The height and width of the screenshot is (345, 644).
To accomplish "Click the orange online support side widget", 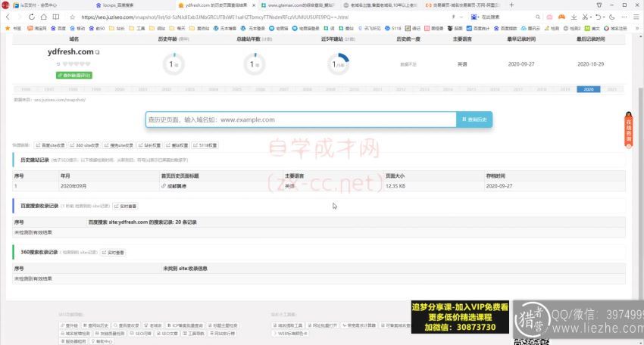I will [x=628, y=130].
